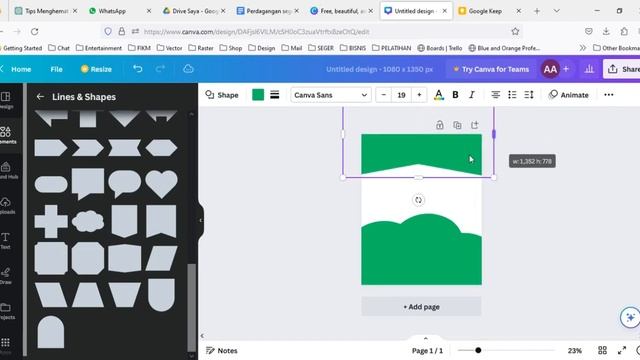Image resolution: width=640 pixels, height=360 pixels.
Task: Click the font size field showing 19
Action: [401, 95]
